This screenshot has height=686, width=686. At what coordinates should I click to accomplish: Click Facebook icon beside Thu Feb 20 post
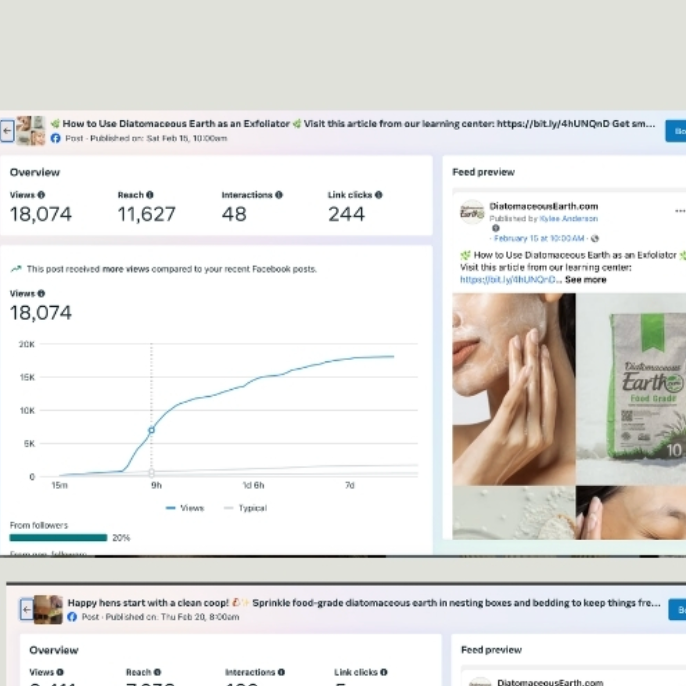(72, 617)
